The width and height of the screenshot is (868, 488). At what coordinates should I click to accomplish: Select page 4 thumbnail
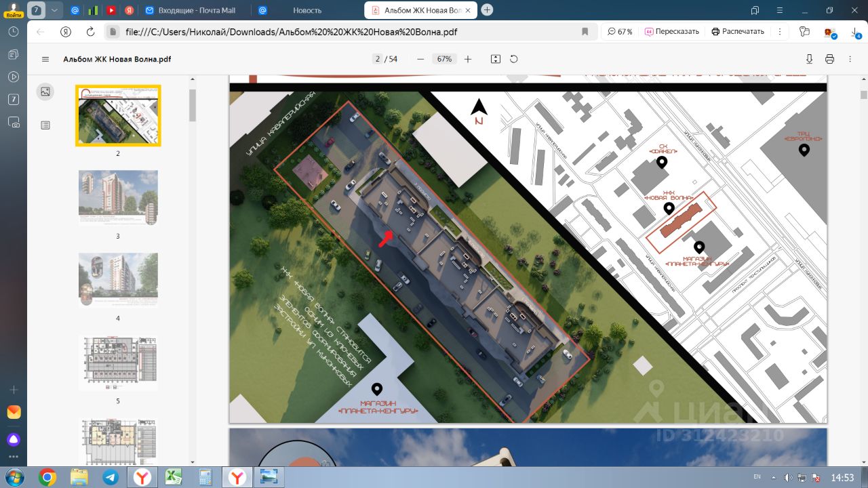click(x=118, y=280)
